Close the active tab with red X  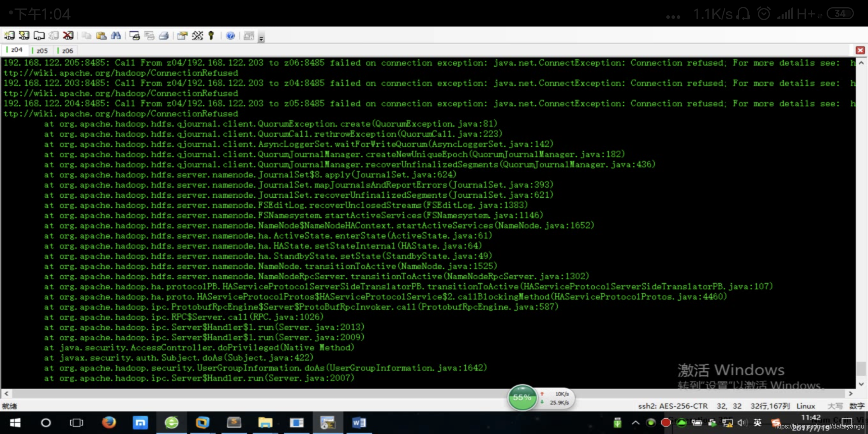tap(860, 50)
